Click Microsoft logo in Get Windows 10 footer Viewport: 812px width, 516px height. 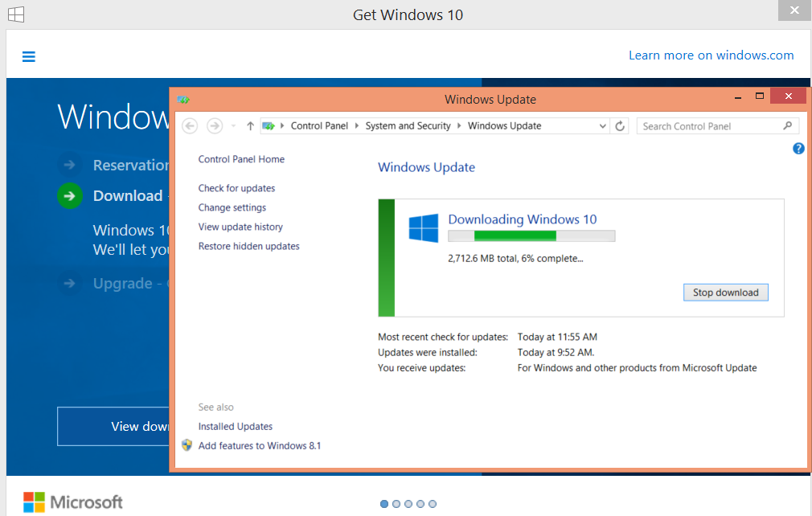(73, 502)
